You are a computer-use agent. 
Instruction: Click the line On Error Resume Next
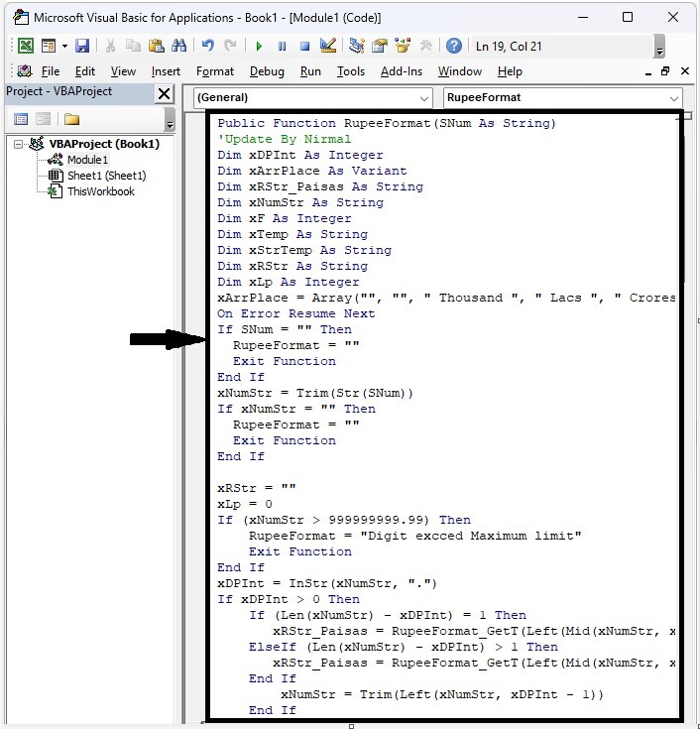[x=295, y=313]
